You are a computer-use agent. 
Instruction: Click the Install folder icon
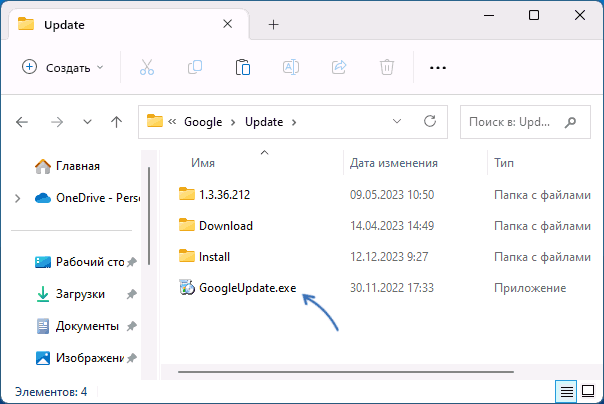click(187, 256)
